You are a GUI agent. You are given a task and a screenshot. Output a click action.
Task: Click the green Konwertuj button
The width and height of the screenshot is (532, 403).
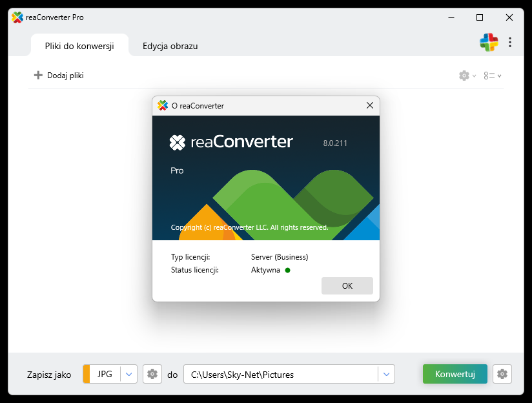[x=455, y=374]
